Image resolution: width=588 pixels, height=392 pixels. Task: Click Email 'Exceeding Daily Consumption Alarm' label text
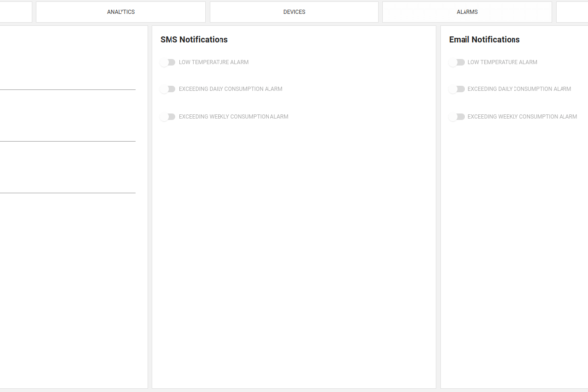click(519, 89)
